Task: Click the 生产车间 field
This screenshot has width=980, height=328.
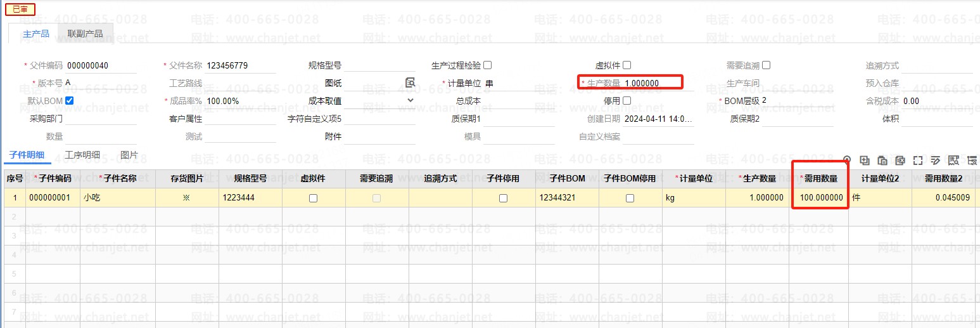Action: [x=798, y=83]
